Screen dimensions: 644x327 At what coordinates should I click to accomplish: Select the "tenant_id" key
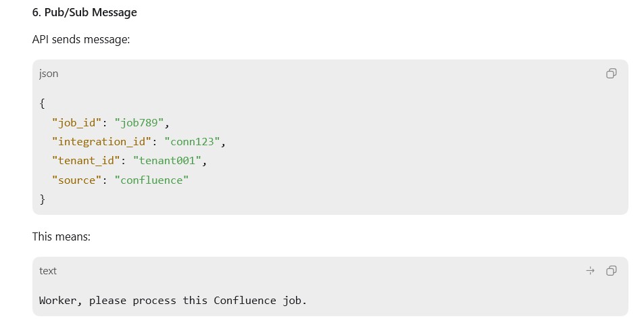(86, 161)
